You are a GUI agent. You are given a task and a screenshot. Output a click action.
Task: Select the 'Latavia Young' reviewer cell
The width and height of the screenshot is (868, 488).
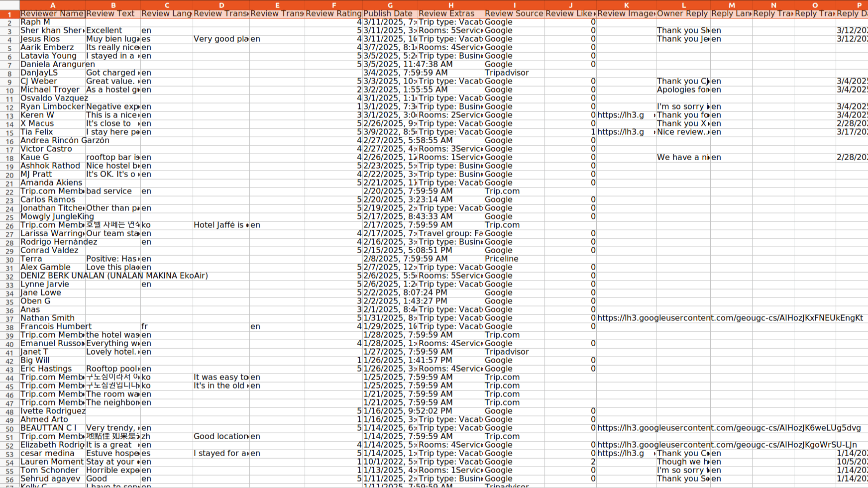click(x=52, y=56)
